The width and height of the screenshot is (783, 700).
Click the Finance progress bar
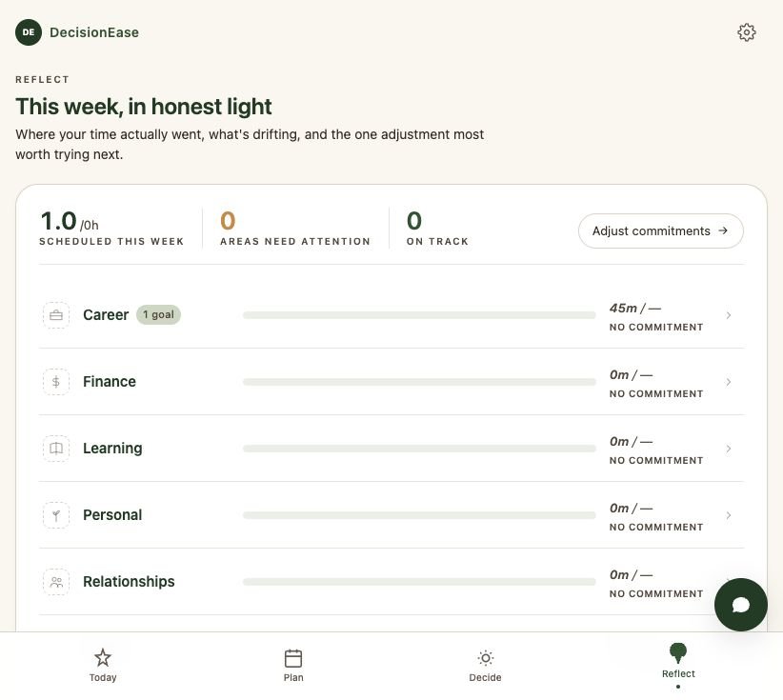[x=419, y=382]
